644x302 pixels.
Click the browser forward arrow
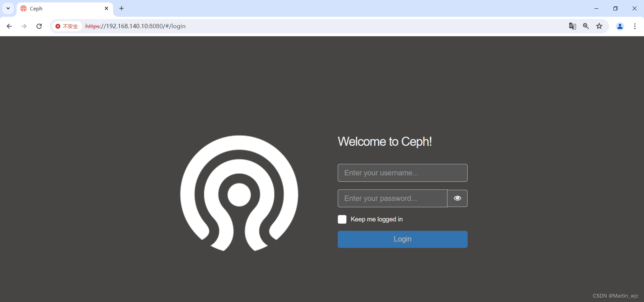[x=24, y=26]
